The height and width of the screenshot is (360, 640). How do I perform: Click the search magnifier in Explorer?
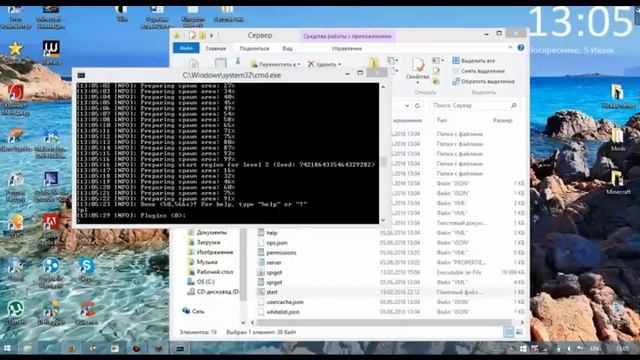514,106
